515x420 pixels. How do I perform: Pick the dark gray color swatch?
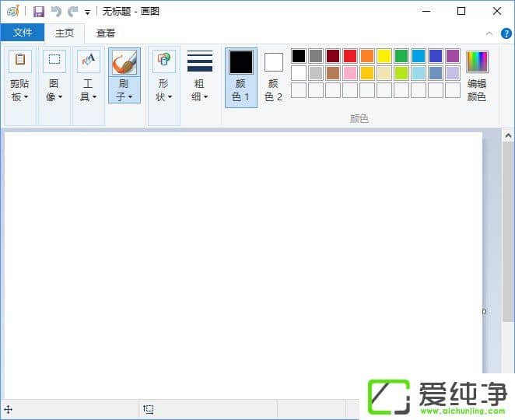coord(316,56)
